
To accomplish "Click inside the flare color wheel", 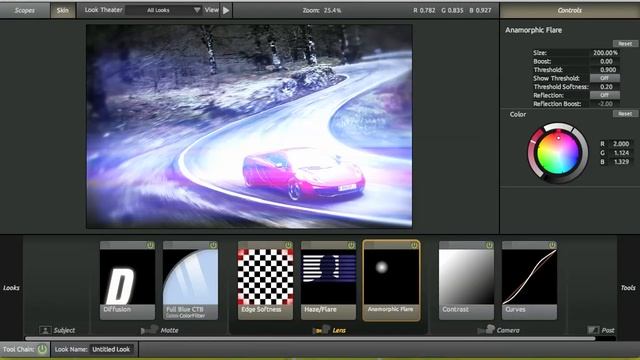I will pos(558,153).
